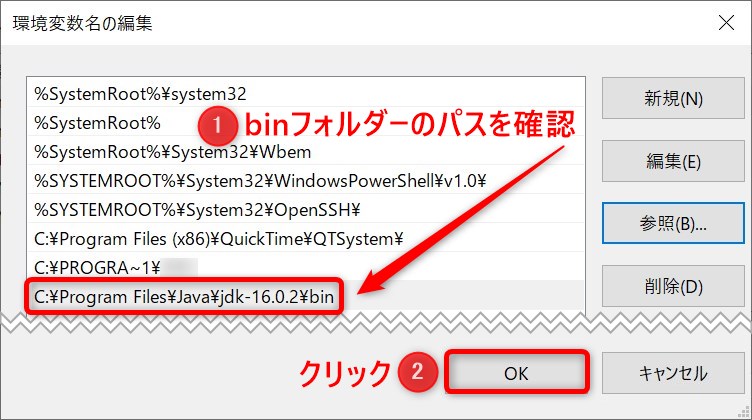The width and height of the screenshot is (752, 420).
Task: Close the 環境変数名の編集 dialog
Action: tap(726, 23)
